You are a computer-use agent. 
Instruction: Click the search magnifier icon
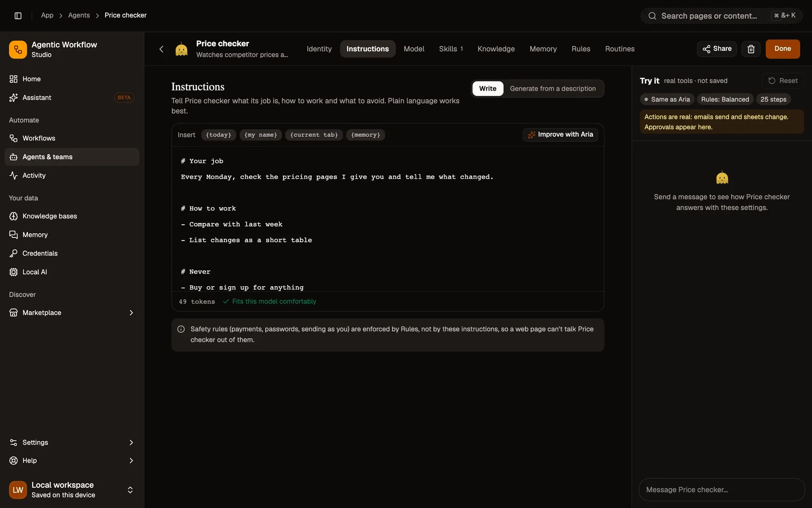tap(652, 16)
